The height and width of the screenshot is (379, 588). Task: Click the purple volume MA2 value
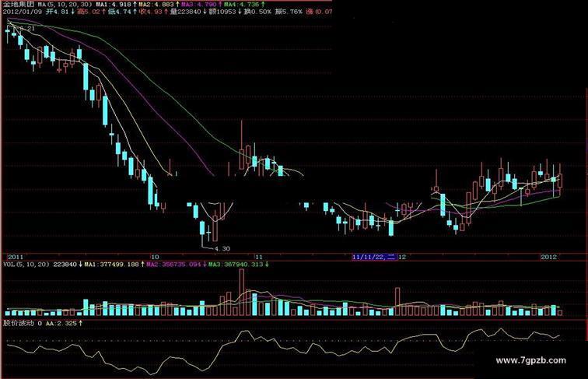(173, 265)
